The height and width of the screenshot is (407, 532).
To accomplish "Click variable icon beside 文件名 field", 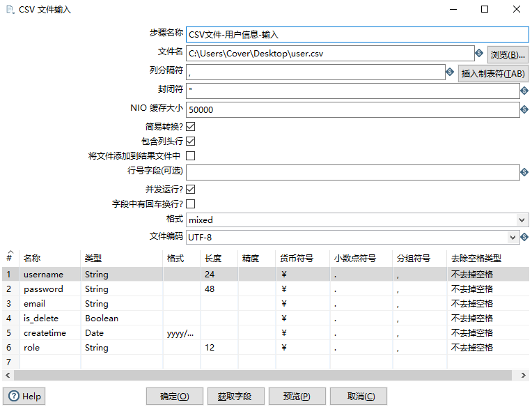I will point(479,54).
